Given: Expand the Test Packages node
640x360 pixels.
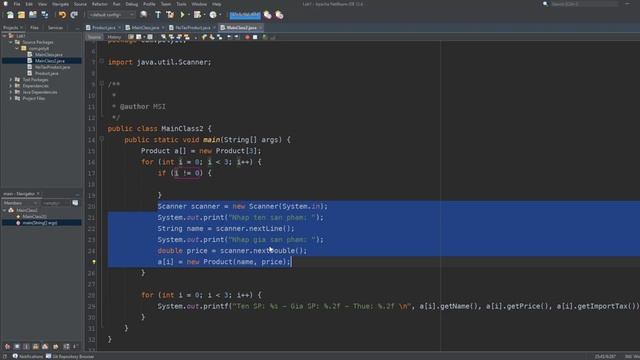Looking at the screenshot, I should (11, 80).
